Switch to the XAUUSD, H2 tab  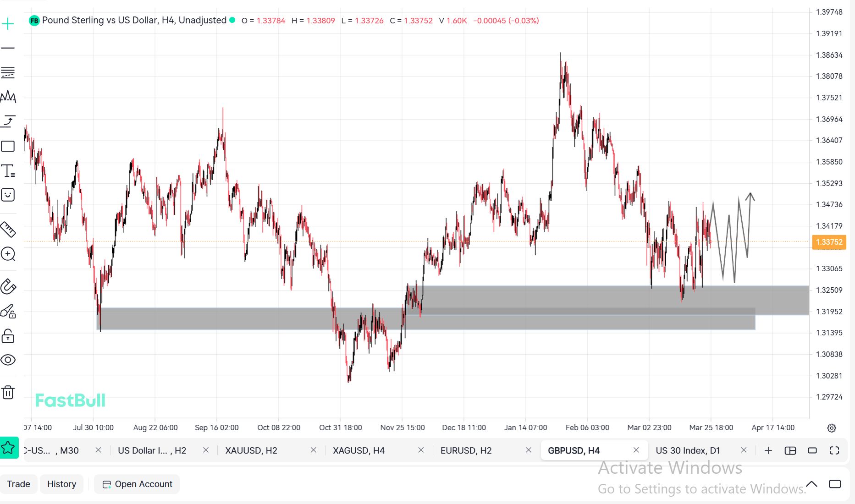251,450
